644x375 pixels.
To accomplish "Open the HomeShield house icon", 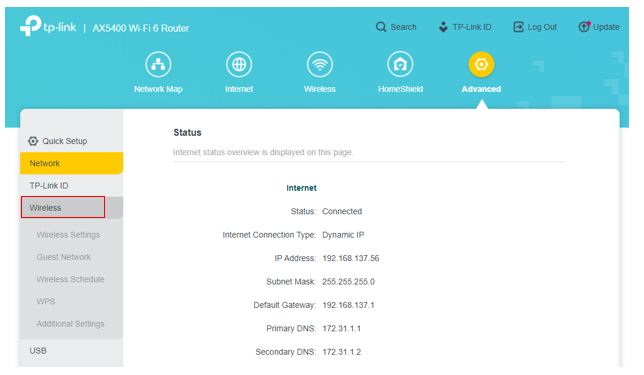I will 400,64.
